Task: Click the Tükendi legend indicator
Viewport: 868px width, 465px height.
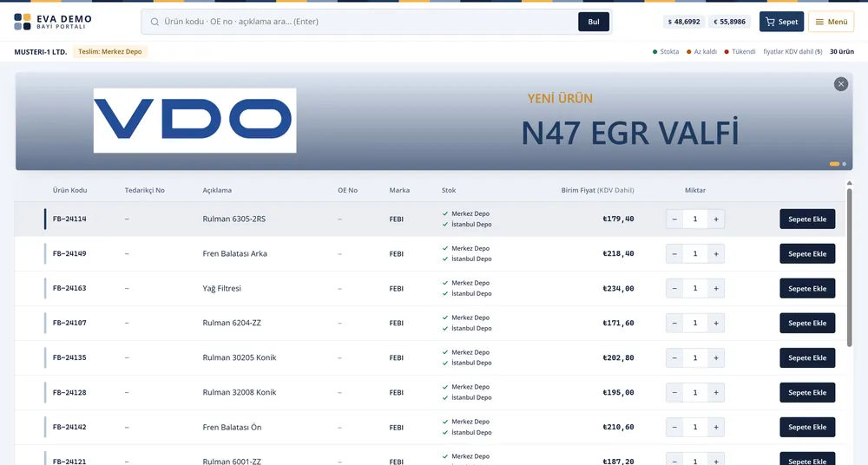Action: [x=740, y=51]
